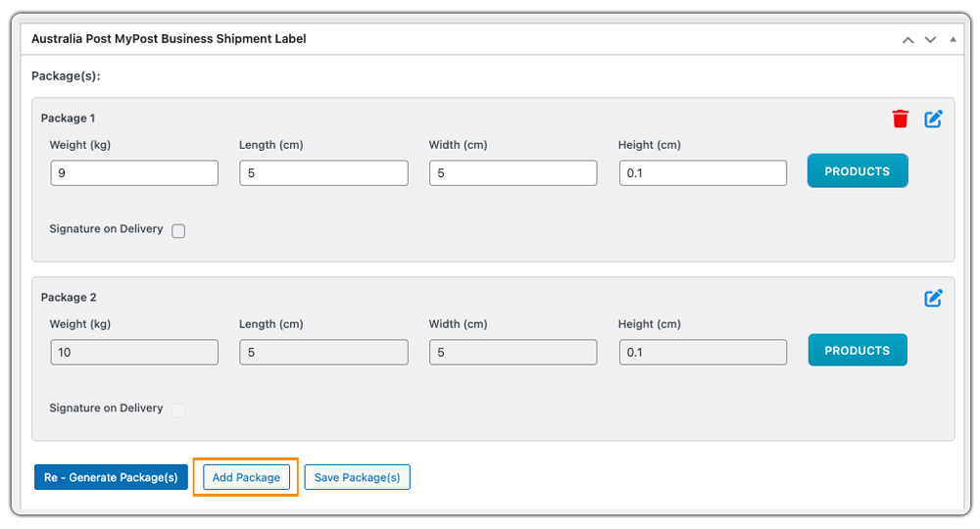
Task: Delete Package 1 with the red trash icon
Action: tap(900, 119)
